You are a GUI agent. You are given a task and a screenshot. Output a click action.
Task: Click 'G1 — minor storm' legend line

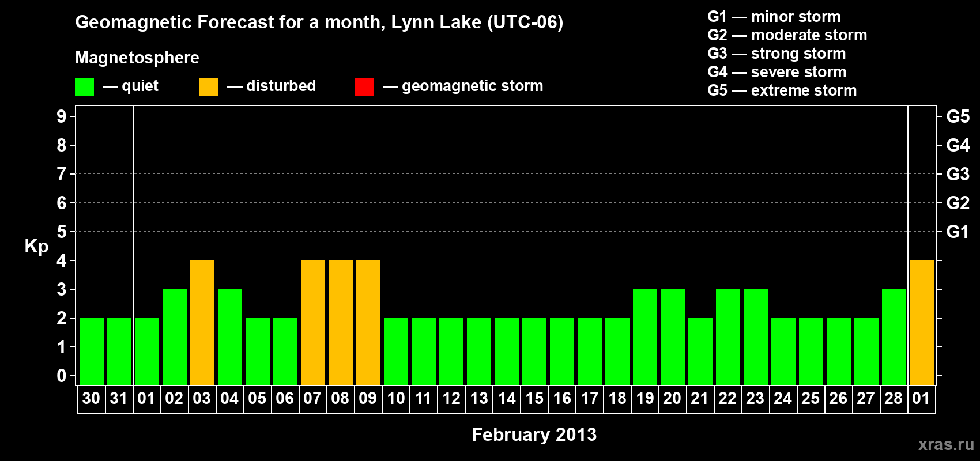tap(774, 17)
